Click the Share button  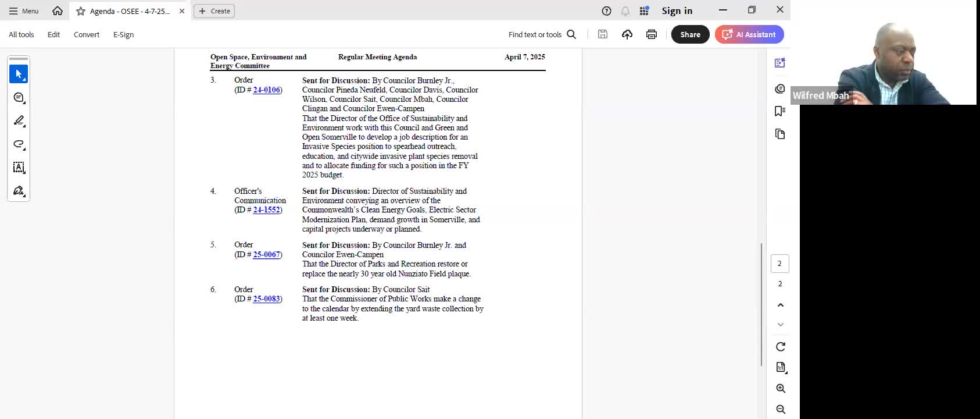691,34
